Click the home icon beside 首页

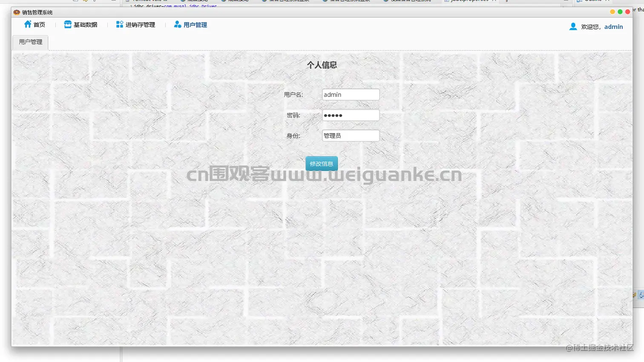(28, 24)
